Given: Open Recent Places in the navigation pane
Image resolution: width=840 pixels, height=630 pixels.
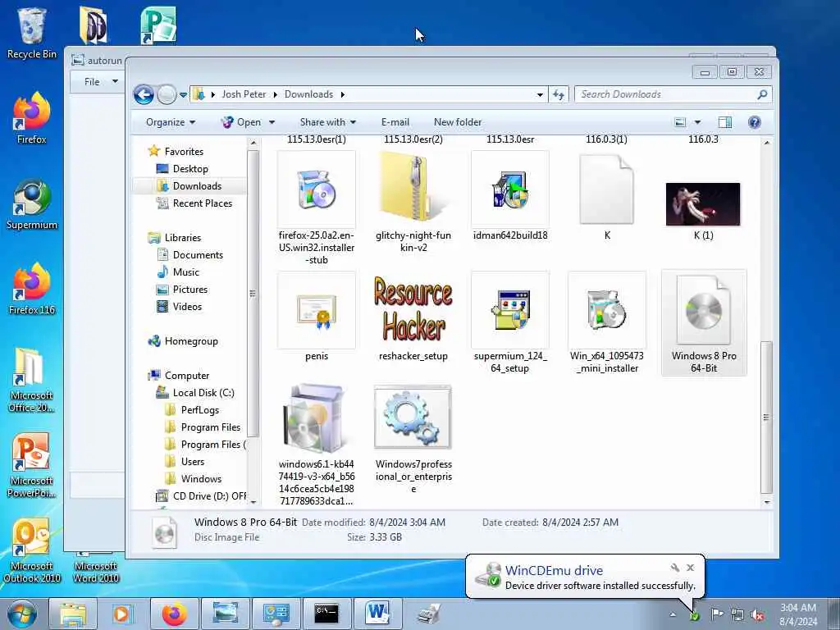Looking at the screenshot, I should [x=202, y=203].
